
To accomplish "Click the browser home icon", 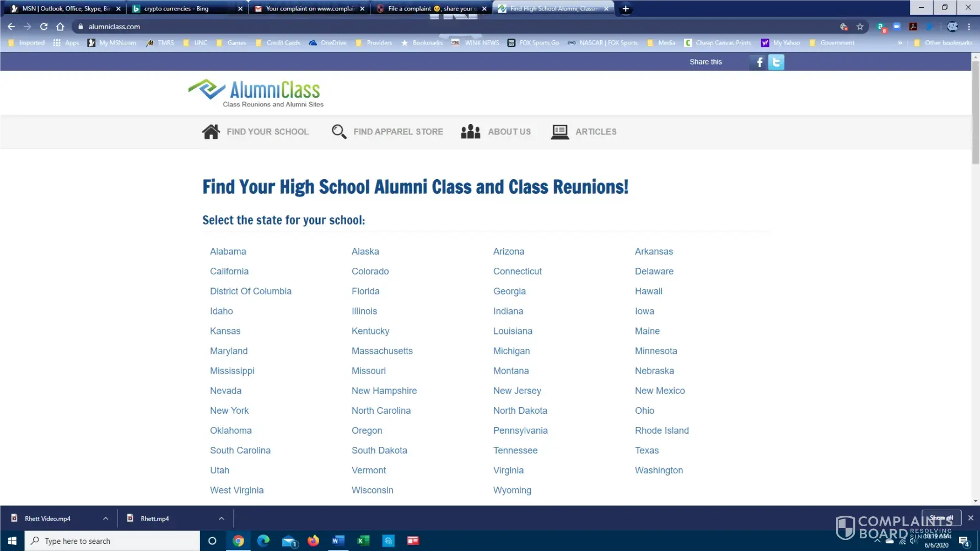I will [x=60, y=26].
